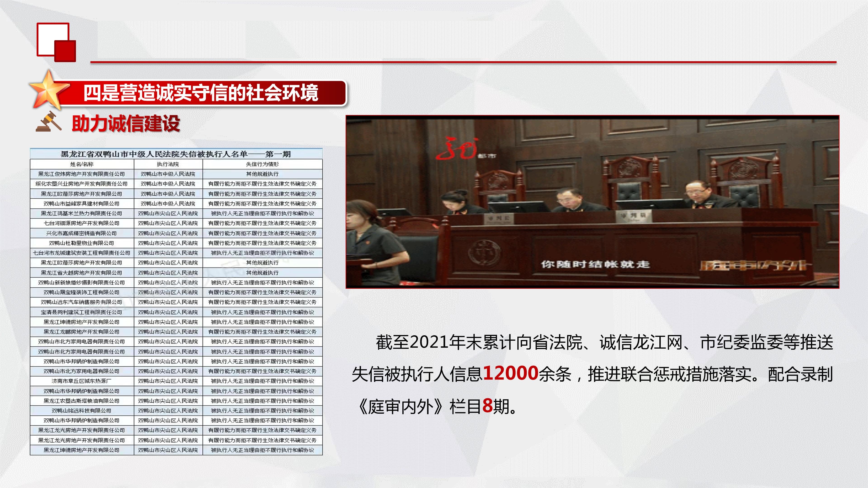Click the 助力诚信建设 subtitle text

coord(126,123)
